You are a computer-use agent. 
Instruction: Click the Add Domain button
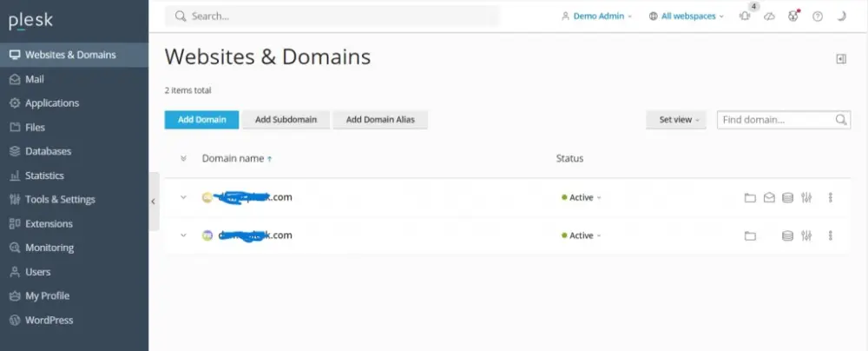click(201, 120)
